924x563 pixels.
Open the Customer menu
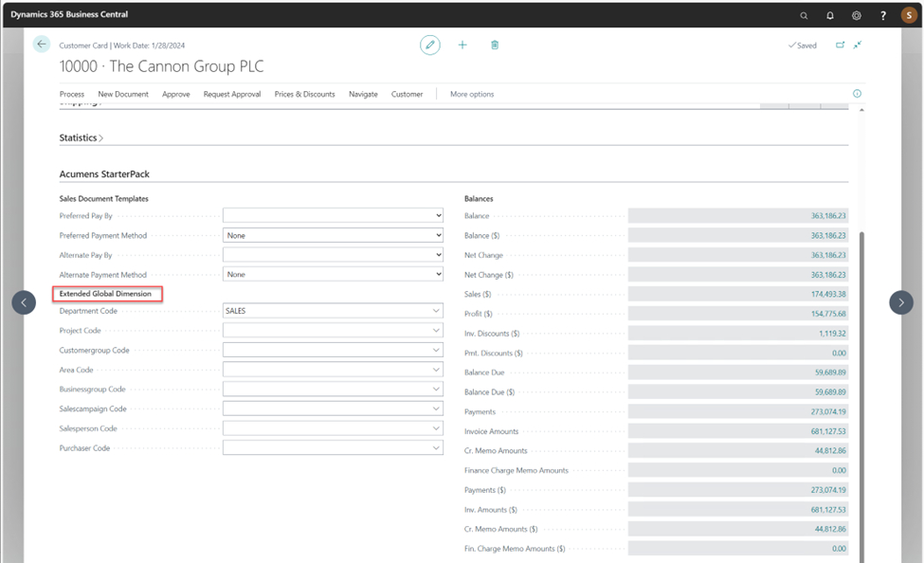(x=408, y=95)
